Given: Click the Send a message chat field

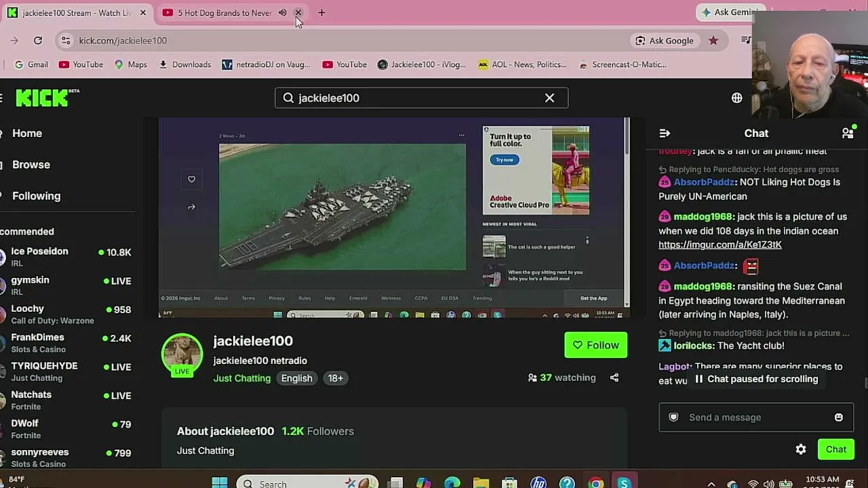Looking at the screenshot, I should [756, 418].
